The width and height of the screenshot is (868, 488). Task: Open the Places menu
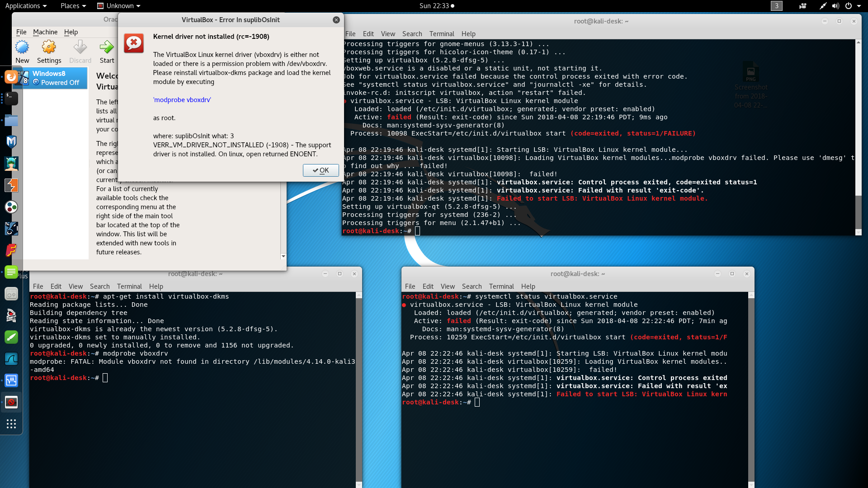point(73,6)
